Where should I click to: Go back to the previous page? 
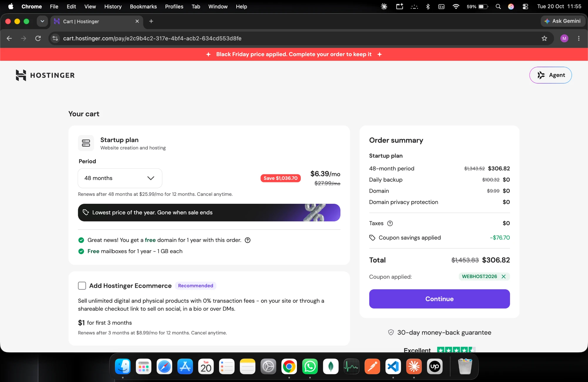click(9, 38)
